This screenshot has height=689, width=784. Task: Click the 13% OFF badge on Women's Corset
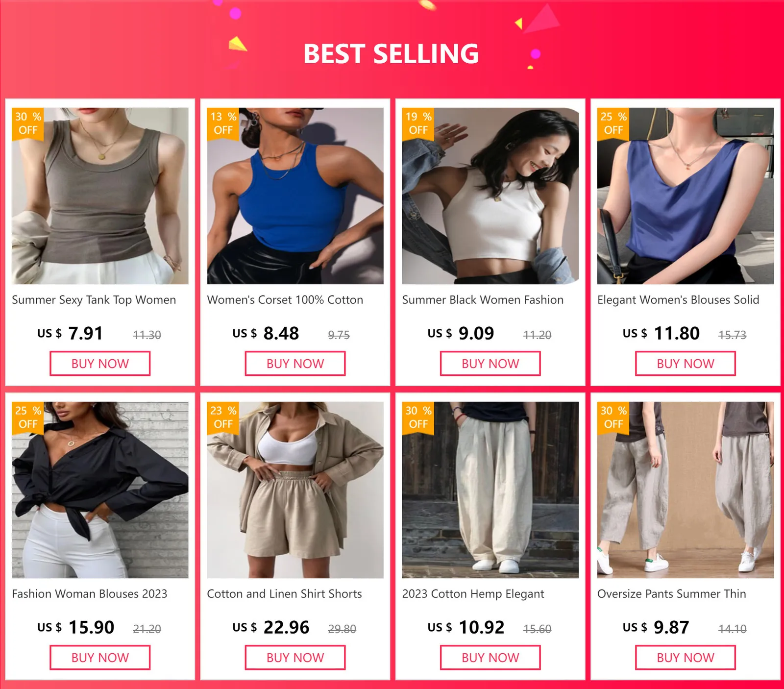(222, 123)
